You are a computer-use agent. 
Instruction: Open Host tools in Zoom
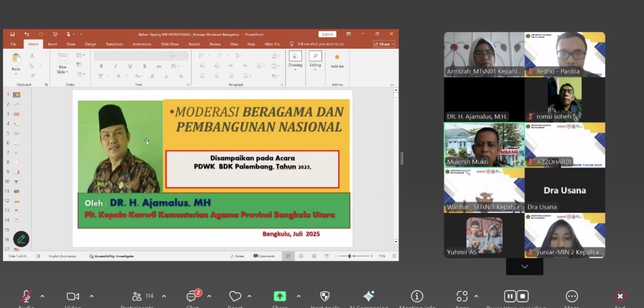click(x=324, y=296)
